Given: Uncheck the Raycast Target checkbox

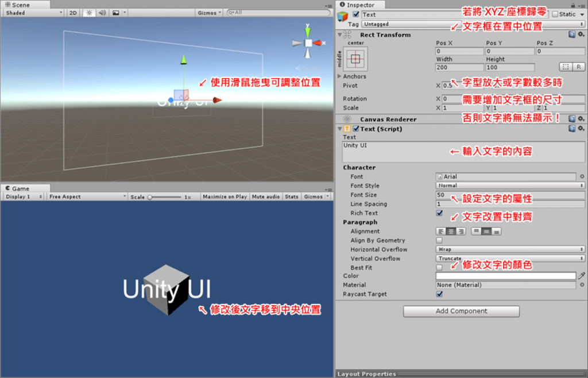Looking at the screenshot, I should (439, 294).
